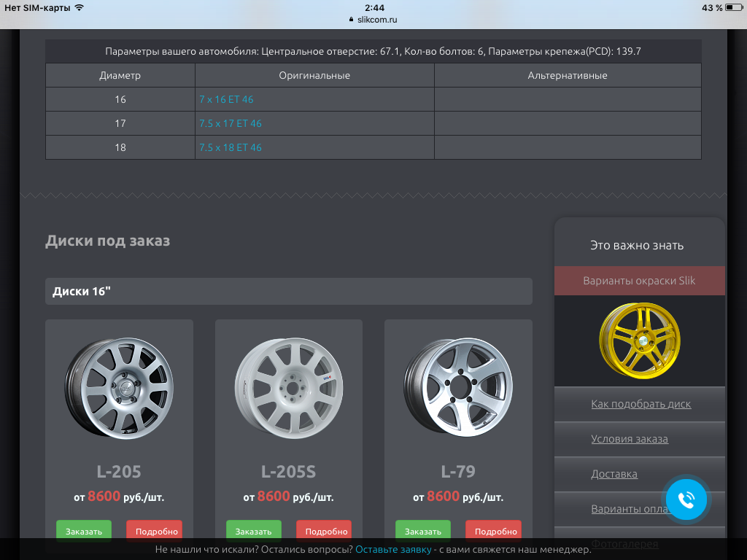
Task: Open the white L-205S wheel image
Action: 288,387
